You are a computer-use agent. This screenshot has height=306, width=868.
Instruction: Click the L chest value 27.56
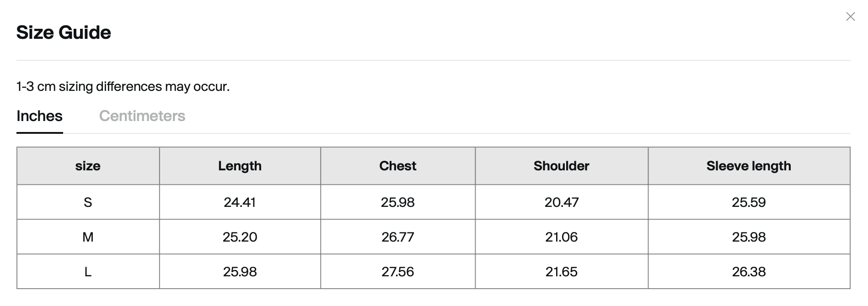[x=398, y=272]
